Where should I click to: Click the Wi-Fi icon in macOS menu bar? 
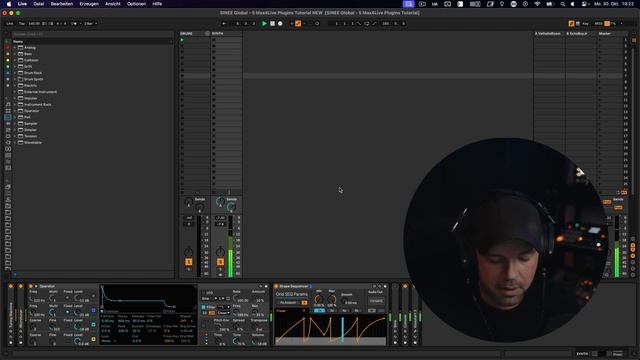(537, 4)
